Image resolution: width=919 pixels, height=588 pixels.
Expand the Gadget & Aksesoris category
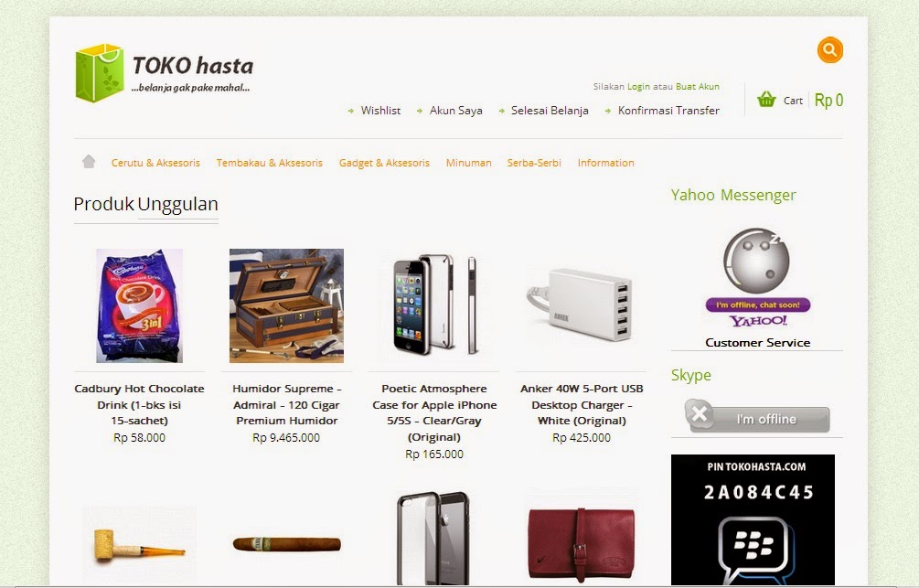pyautogui.click(x=384, y=163)
